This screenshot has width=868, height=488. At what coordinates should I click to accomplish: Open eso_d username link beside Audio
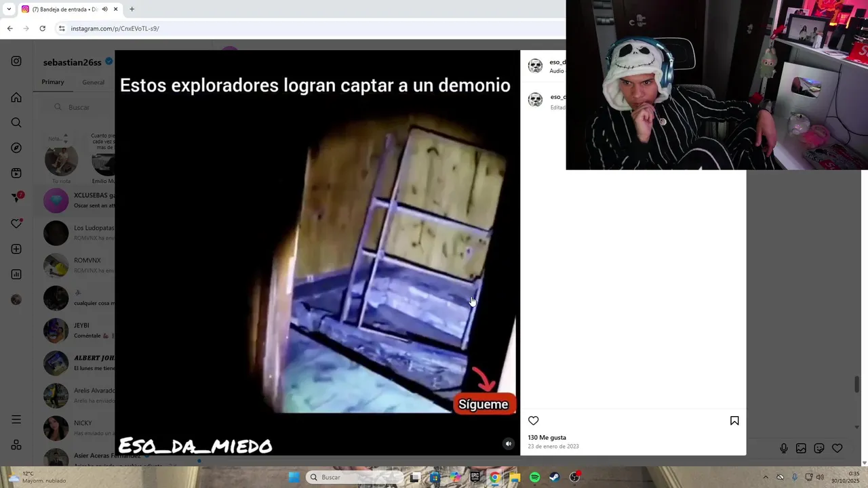click(x=557, y=62)
